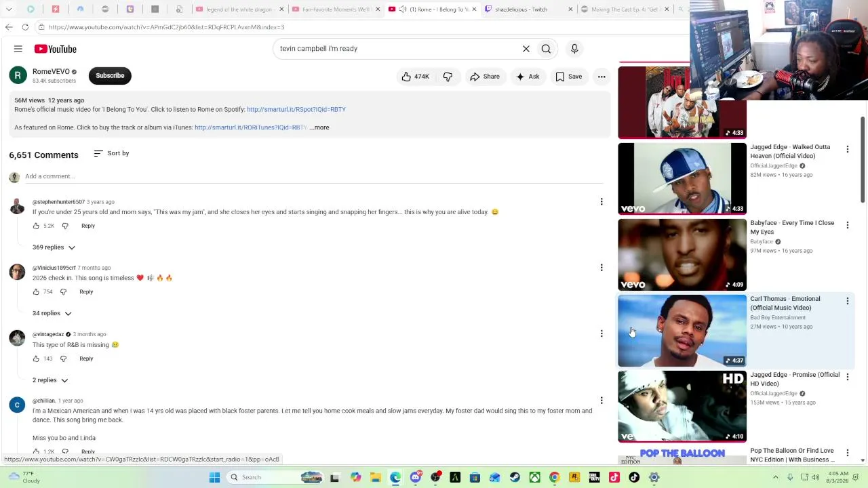
Task: Subscribe to the RomeVEVO channel
Action: click(110, 75)
